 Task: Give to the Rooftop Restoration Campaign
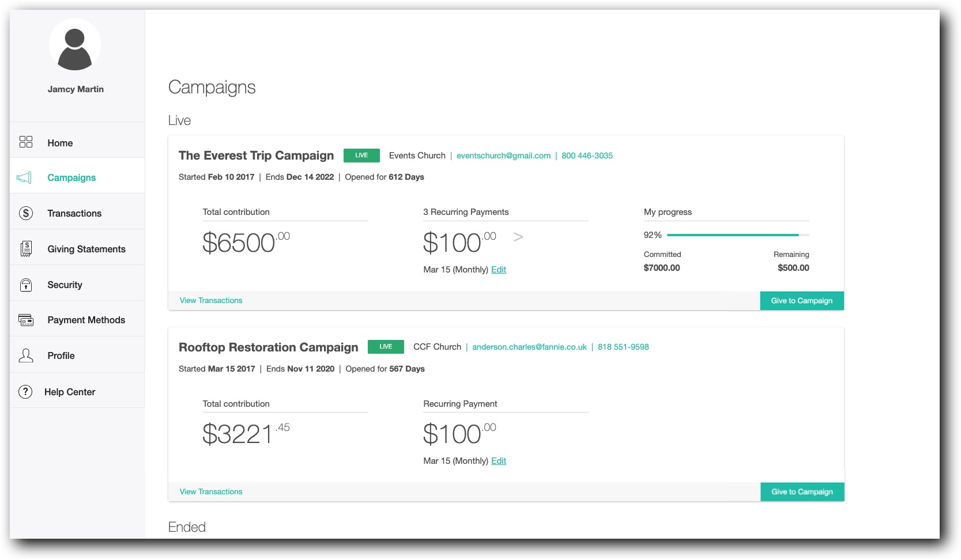pos(801,492)
